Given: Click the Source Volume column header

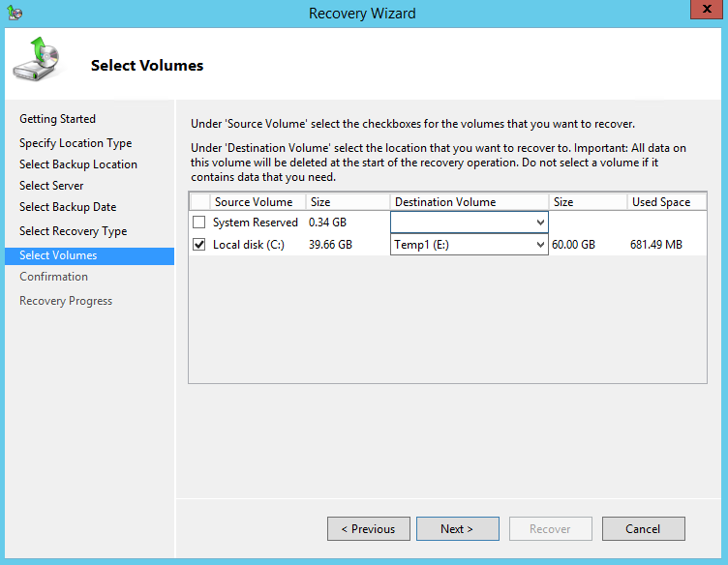Looking at the screenshot, I should click(x=254, y=202).
